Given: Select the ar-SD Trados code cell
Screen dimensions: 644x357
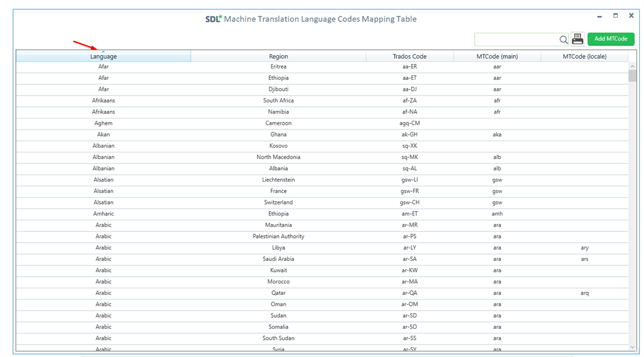Looking at the screenshot, I should [x=409, y=315].
